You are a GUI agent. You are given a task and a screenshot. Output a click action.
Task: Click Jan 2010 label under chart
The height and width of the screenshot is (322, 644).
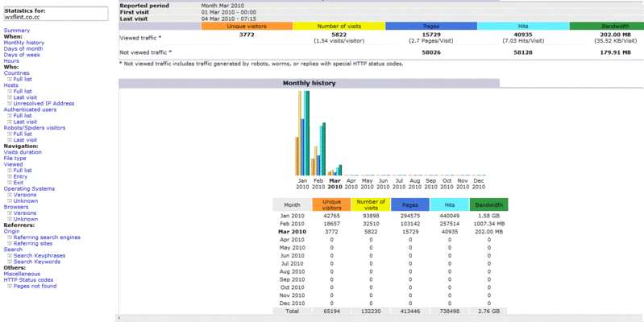[302, 184]
